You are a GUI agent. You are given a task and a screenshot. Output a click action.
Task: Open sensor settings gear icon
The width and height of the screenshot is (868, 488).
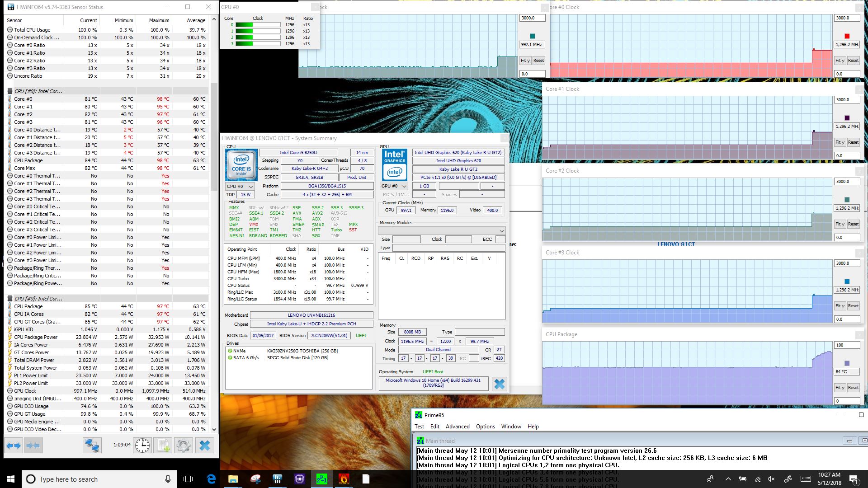(x=183, y=446)
